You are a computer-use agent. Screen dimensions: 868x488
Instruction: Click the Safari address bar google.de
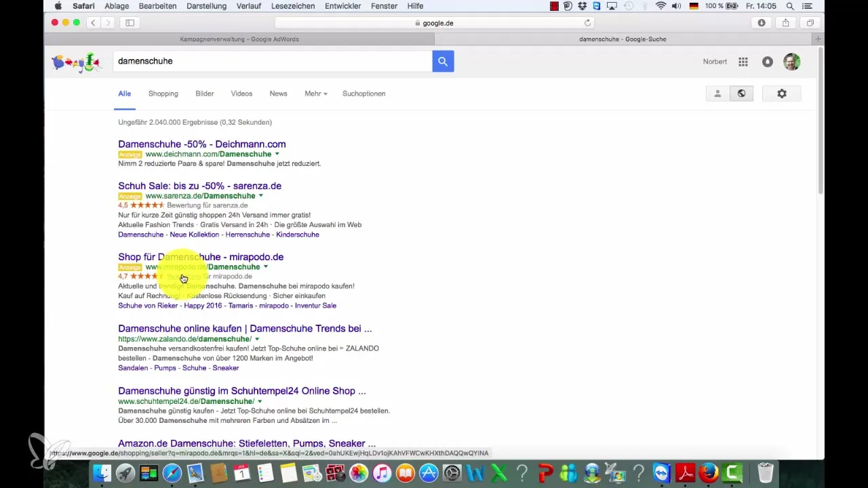(434, 22)
